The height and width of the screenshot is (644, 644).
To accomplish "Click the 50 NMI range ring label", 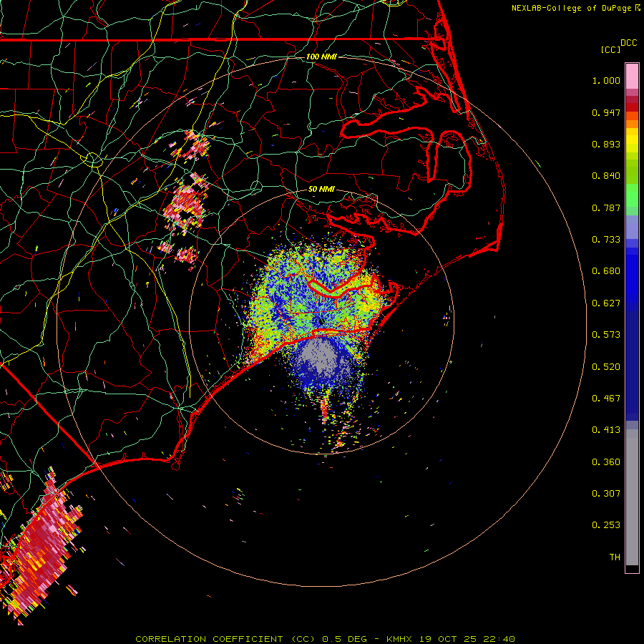I will [321, 190].
